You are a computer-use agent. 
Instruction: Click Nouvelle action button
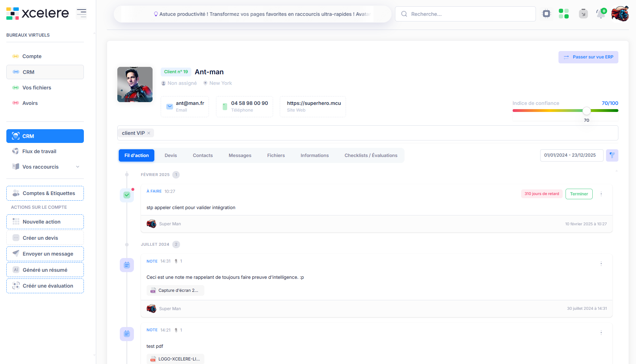[x=45, y=222]
